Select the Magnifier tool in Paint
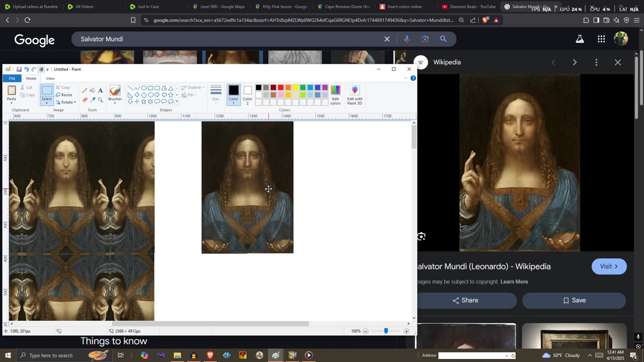 pyautogui.click(x=100, y=100)
